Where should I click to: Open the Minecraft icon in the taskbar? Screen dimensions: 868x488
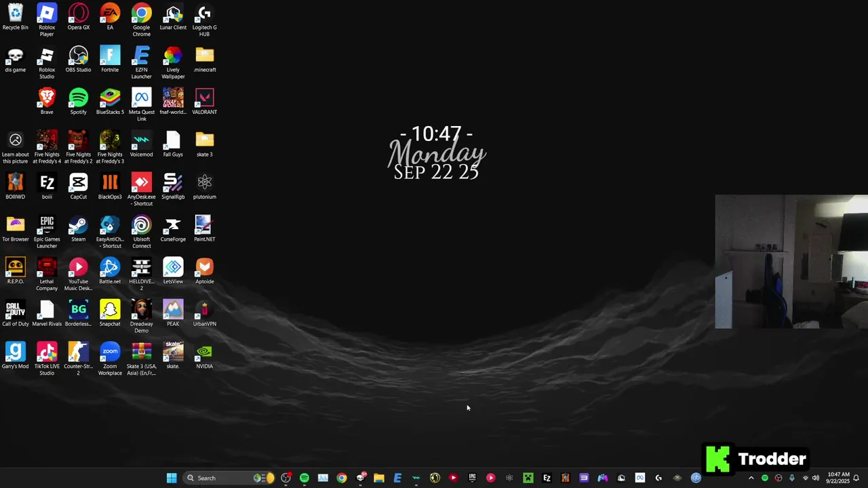528,478
